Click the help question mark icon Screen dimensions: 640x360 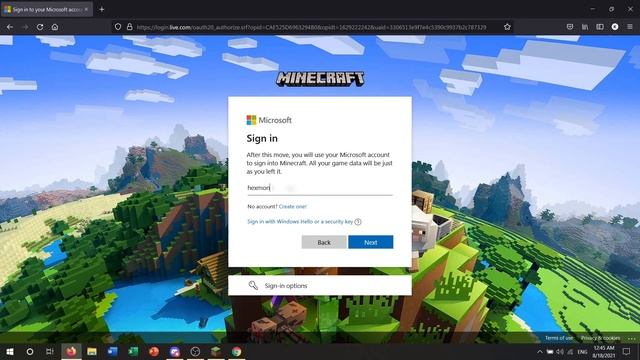coord(358,222)
